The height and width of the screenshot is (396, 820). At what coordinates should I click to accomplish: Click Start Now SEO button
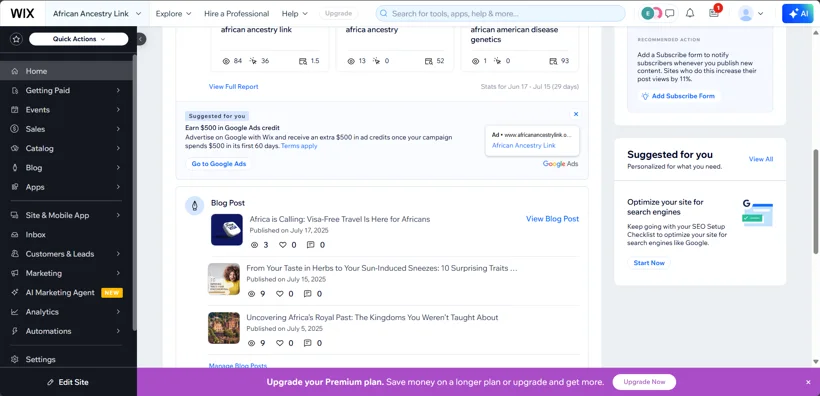(649, 263)
